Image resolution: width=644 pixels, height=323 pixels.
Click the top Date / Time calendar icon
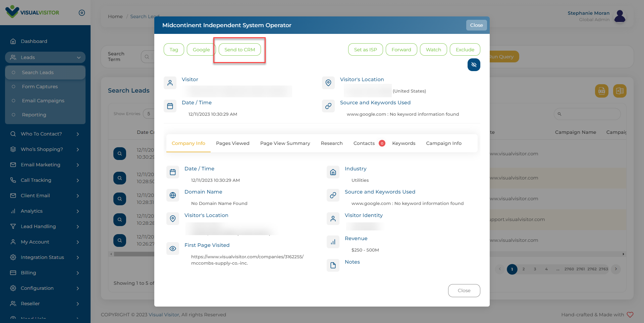tap(170, 106)
